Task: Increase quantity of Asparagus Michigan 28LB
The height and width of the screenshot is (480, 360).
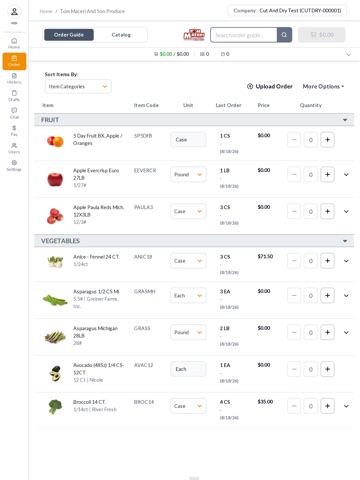Action: tap(327, 332)
